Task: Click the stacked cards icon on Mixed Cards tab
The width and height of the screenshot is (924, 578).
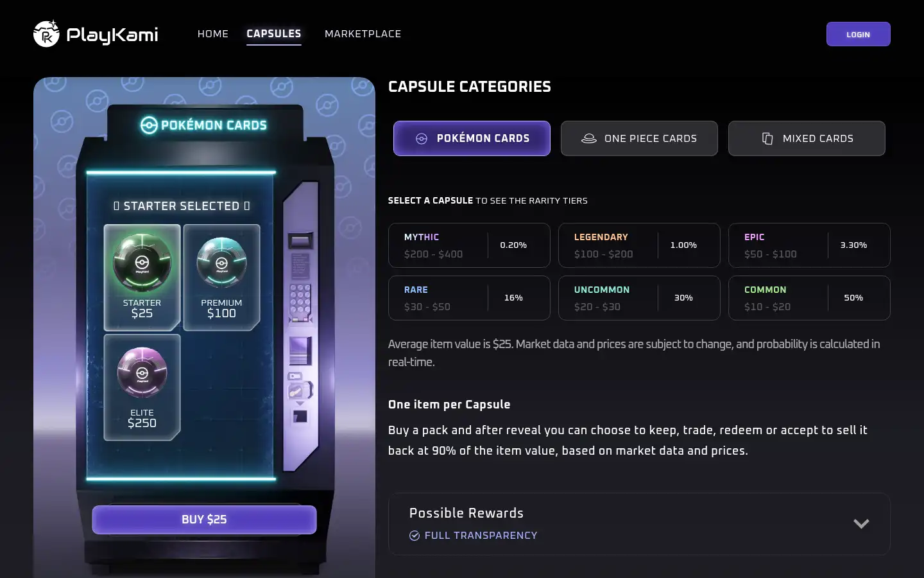Action: click(x=767, y=139)
